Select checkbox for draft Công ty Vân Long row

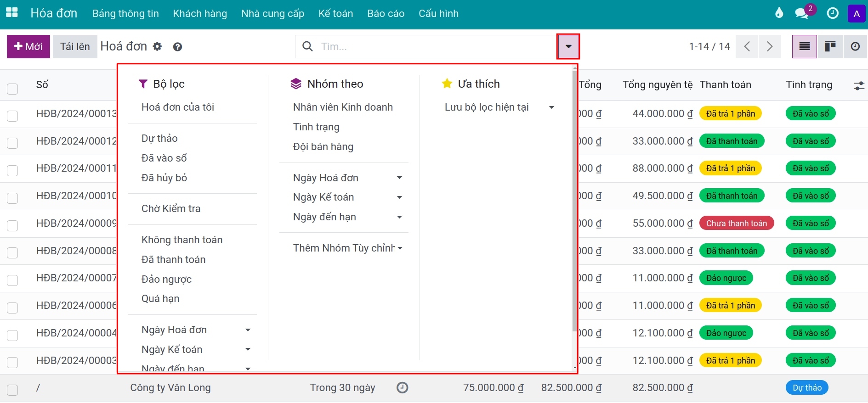(x=12, y=390)
